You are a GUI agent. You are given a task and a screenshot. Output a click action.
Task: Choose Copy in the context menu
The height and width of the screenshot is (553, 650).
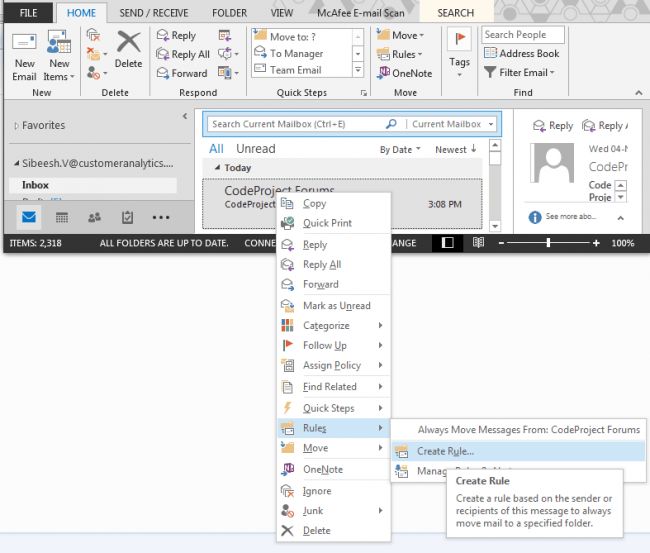[334, 204]
